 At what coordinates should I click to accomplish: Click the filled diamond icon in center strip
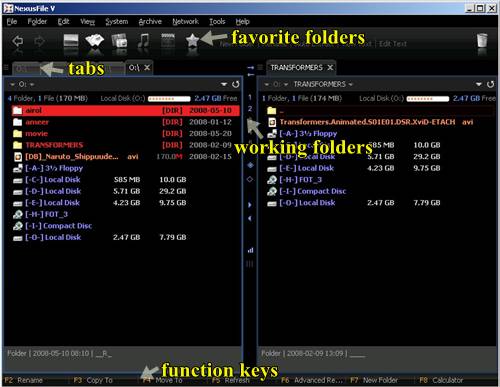click(x=250, y=165)
